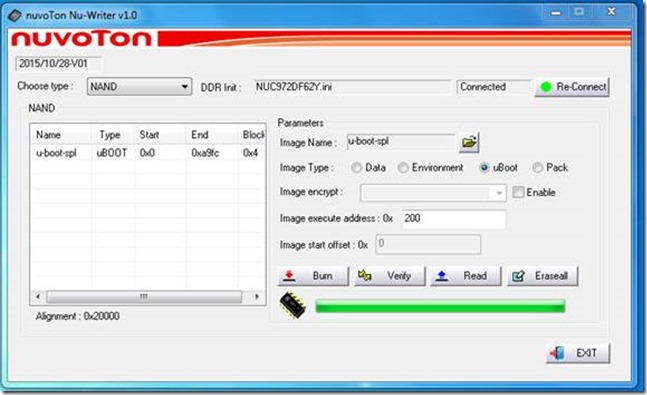Open the Image encrypt dropdown
This screenshot has width=647, height=395.
[x=433, y=193]
